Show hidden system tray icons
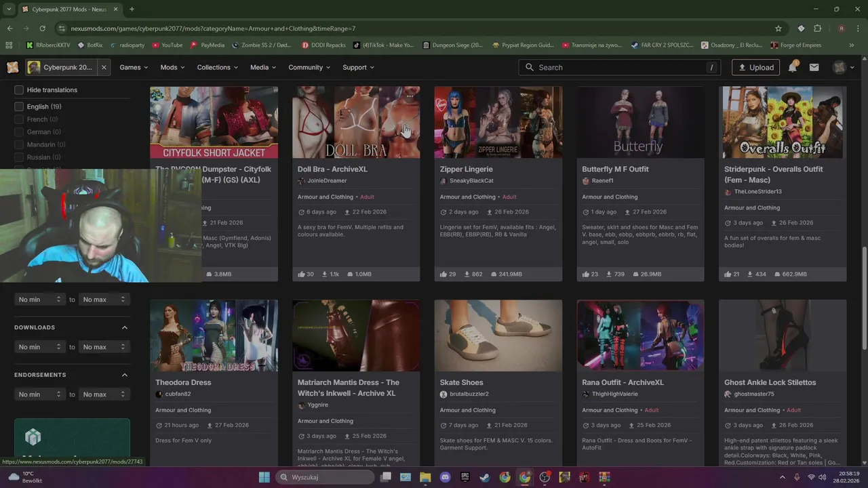Screen dimensions: 868x488 point(782,477)
